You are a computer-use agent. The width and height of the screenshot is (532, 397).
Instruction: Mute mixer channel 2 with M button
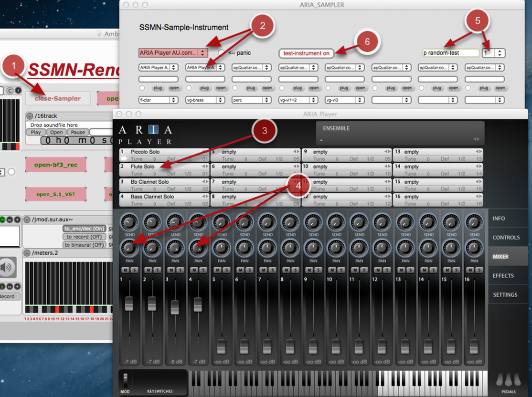tap(148, 270)
